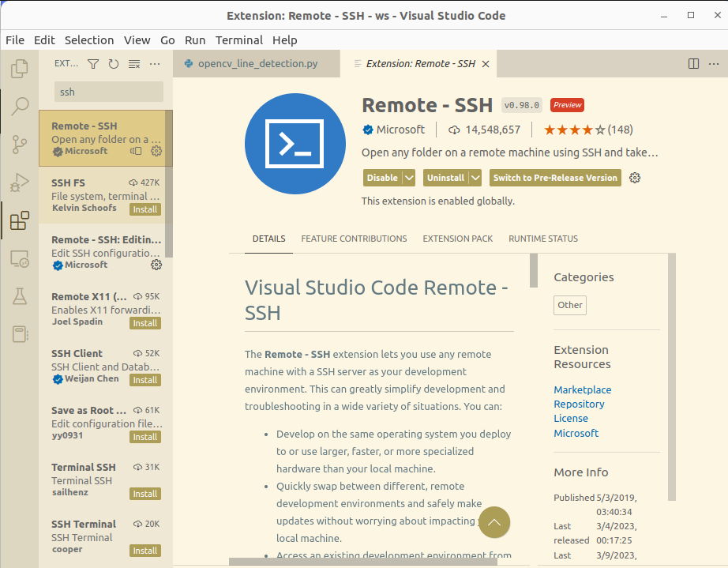Viewport: 728px width, 568px height.
Task: Open the Microsoft resource link
Action: tap(576, 434)
